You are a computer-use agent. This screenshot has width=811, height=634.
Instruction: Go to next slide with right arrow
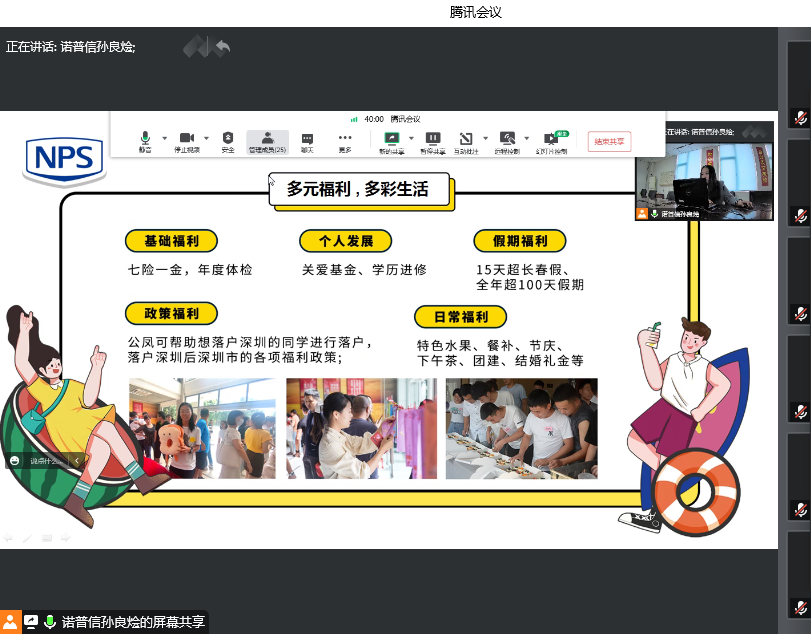click(x=66, y=538)
